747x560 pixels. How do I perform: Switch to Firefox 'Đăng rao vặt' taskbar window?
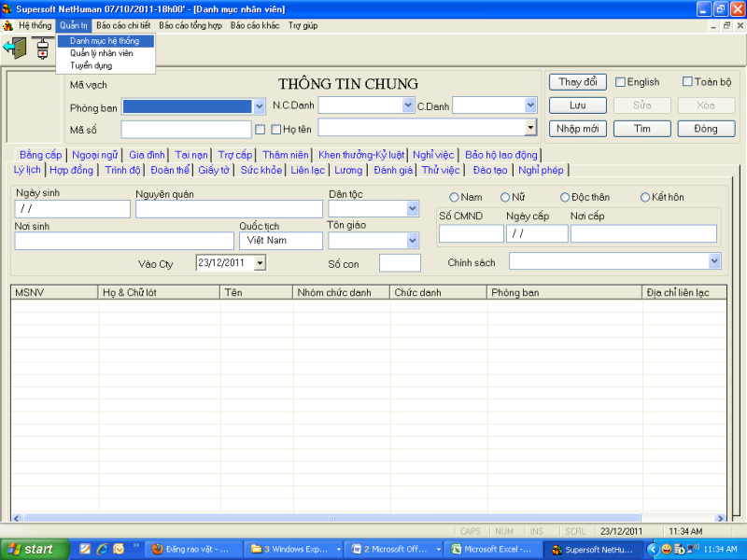[x=193, y=549]
